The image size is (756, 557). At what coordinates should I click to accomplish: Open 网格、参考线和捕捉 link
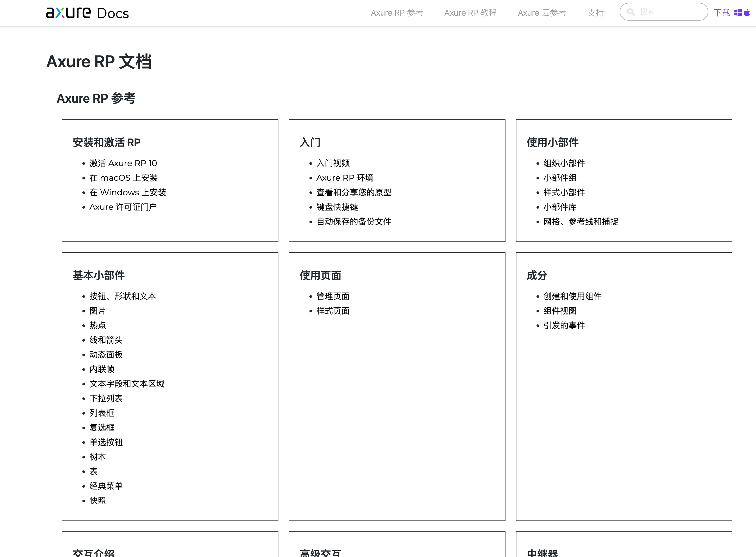click(581, 221)
